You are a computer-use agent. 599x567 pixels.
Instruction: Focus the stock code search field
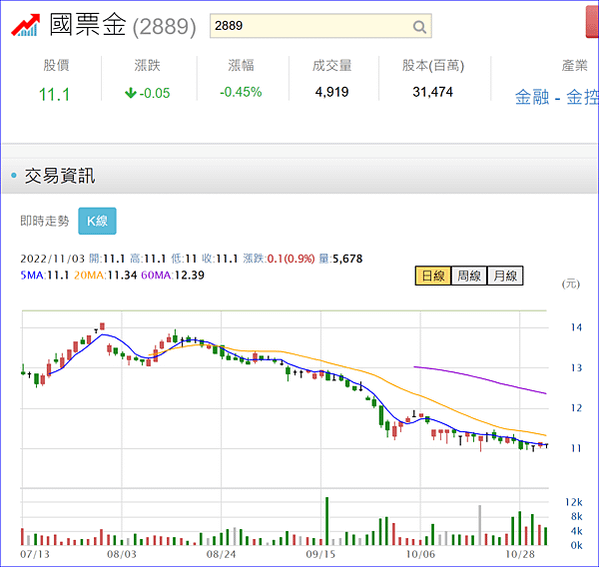pos(321,26)
